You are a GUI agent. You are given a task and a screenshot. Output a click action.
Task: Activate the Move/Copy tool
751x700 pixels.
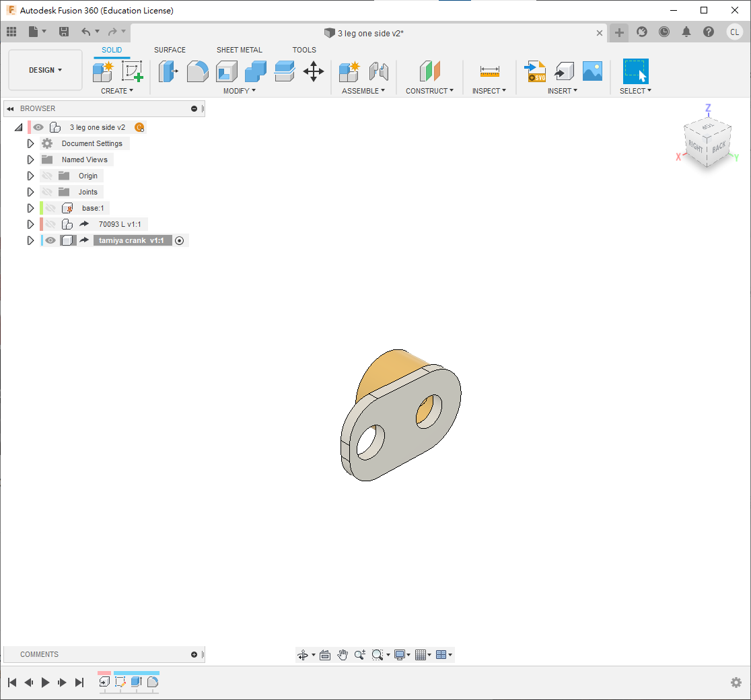pos(314,71)
